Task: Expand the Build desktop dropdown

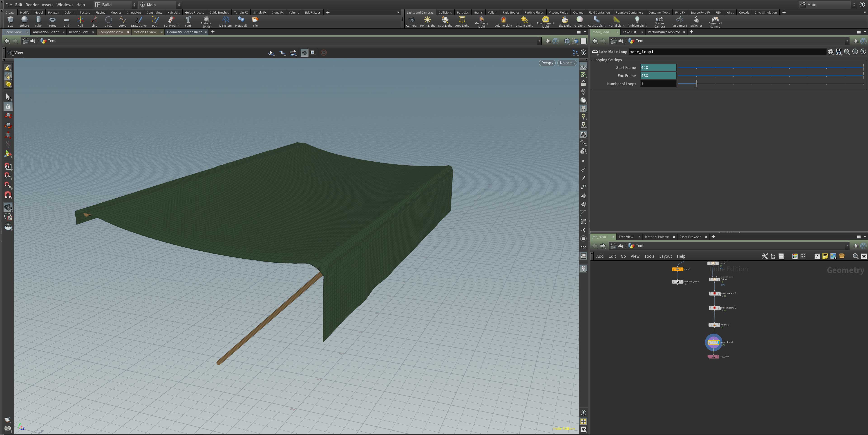Action: (115, 5)
